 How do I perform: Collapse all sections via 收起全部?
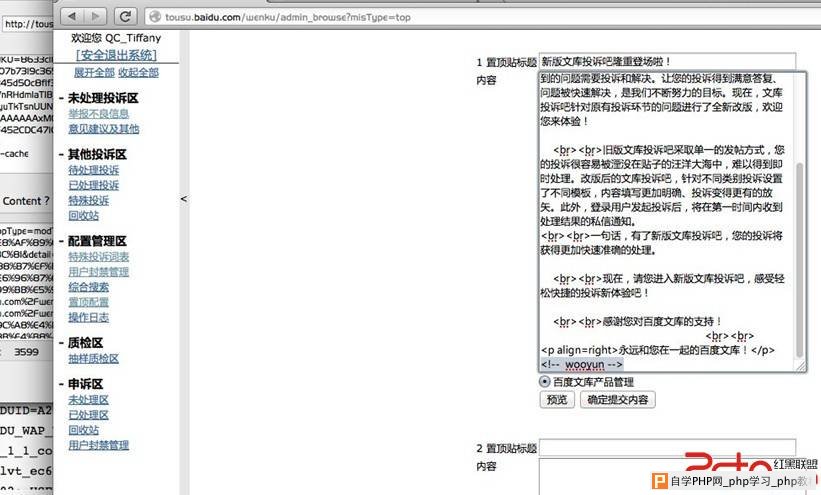138,72
